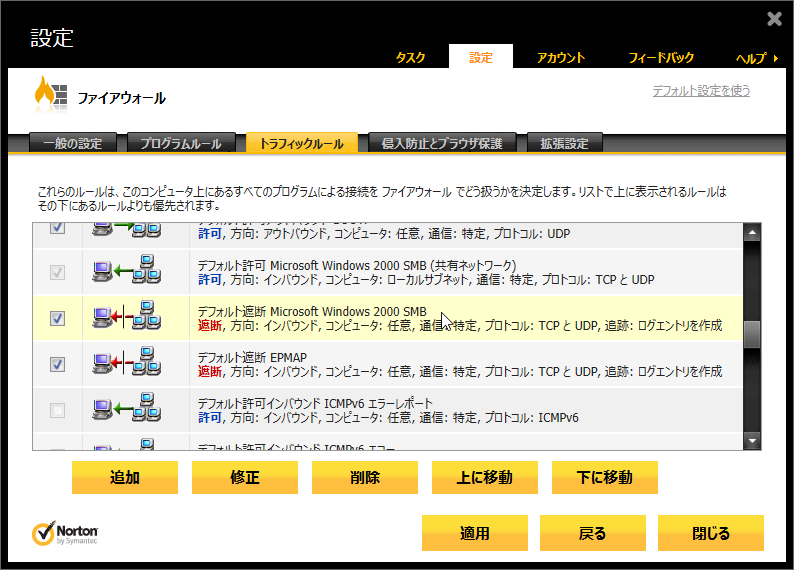Toggle checkbox for ICMPv6 エラーレポート rule
Screen dimensions: 794x570
(x=58, y=410)
